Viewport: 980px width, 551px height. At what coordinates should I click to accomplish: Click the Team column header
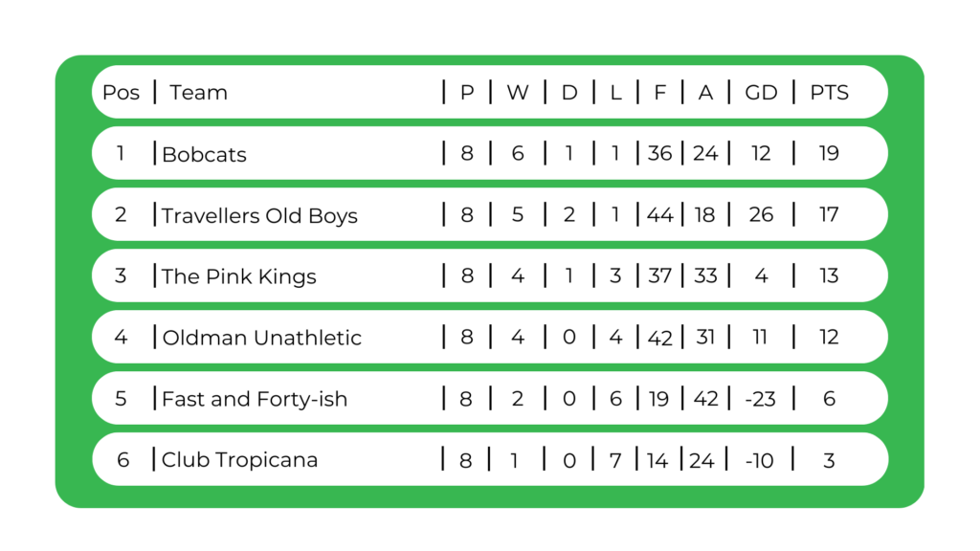[x=198, y=93]
